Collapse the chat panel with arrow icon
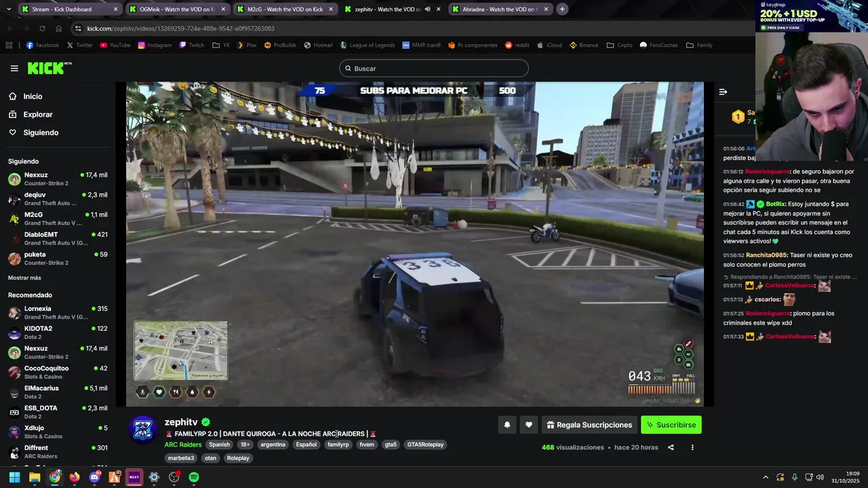Screen dimensions: 868x488 pyautogui.click(x=723, y=91)
